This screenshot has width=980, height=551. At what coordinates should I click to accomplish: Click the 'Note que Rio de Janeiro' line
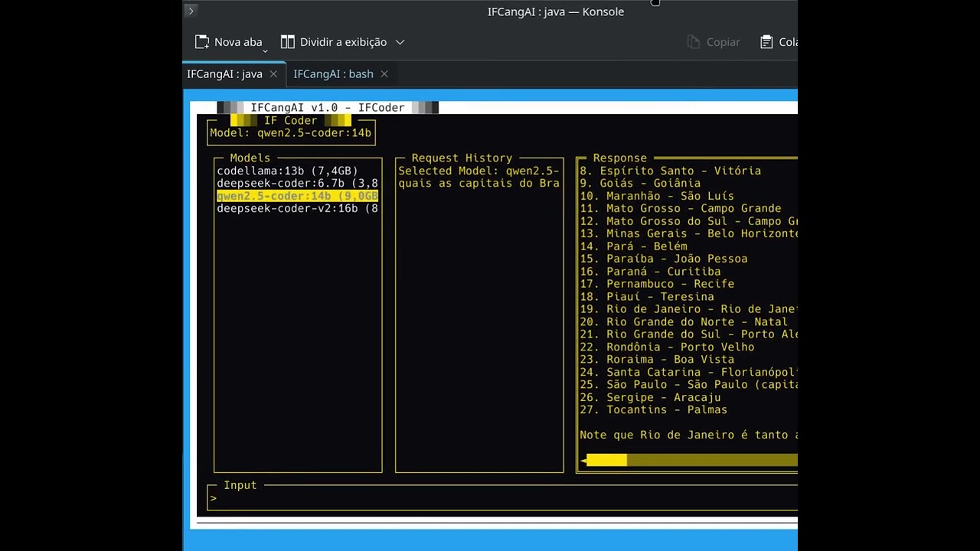(688, 435)
